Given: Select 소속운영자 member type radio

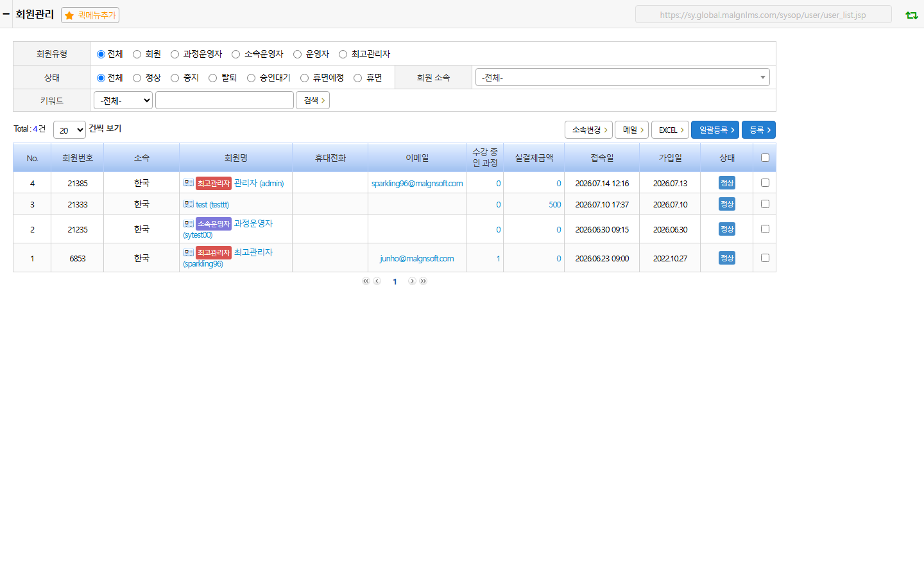Looking at the screenshot, I should pos(235,55).
